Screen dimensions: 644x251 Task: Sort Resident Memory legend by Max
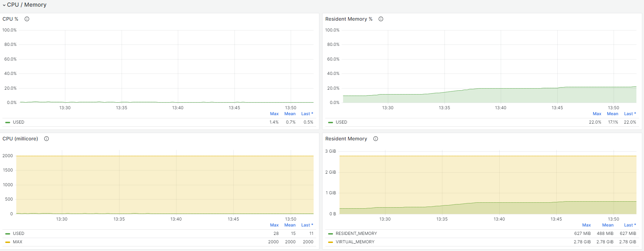[x=586, y=225]
